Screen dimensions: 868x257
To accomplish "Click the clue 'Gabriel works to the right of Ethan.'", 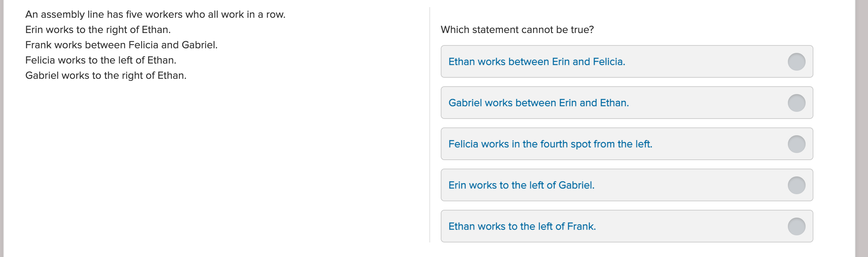I will [x=106, y=76].
